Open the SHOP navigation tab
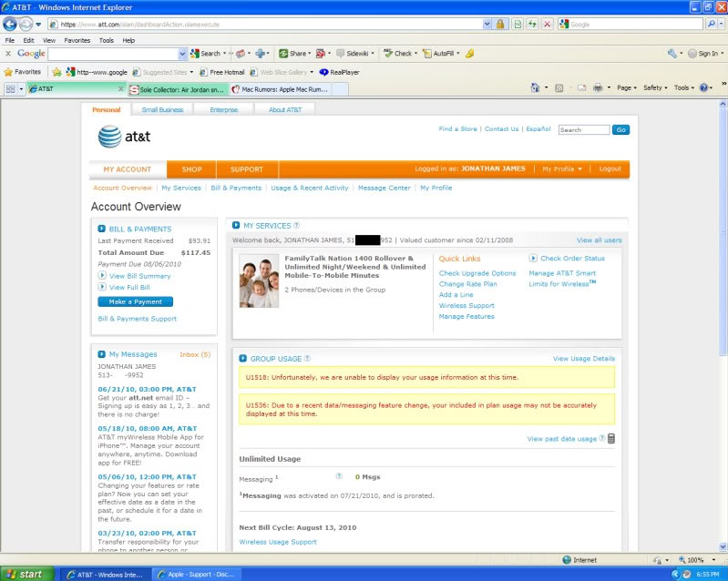Image resolution: width=728 pixels, height=581 pixels. pos(191,169)
